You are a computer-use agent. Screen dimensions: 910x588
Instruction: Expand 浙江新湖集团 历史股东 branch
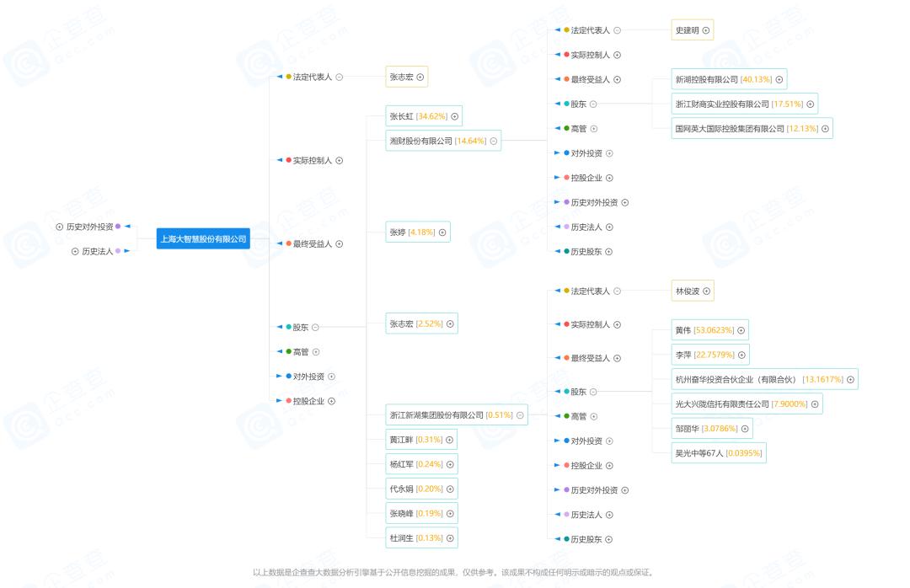(x=609, y=540)
